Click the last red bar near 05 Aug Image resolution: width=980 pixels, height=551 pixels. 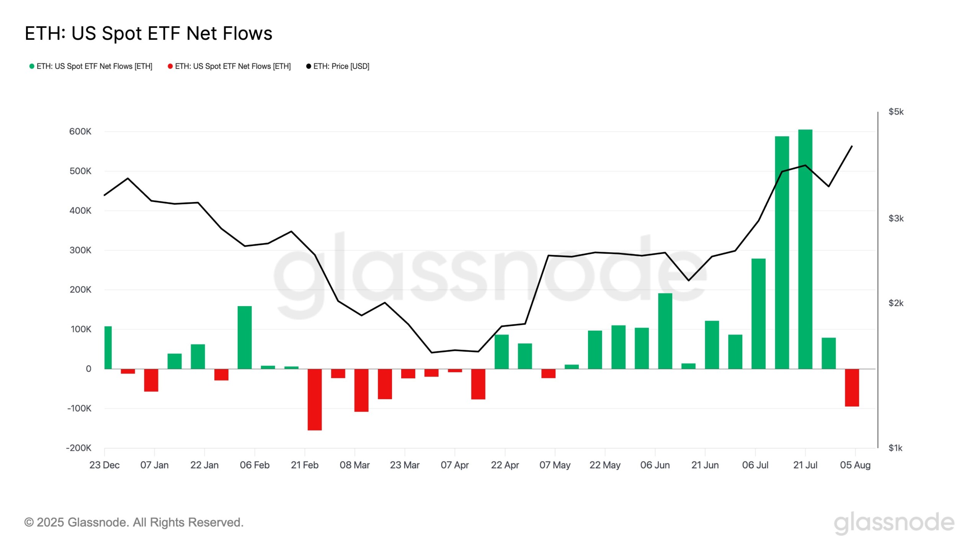pos(852,388)
